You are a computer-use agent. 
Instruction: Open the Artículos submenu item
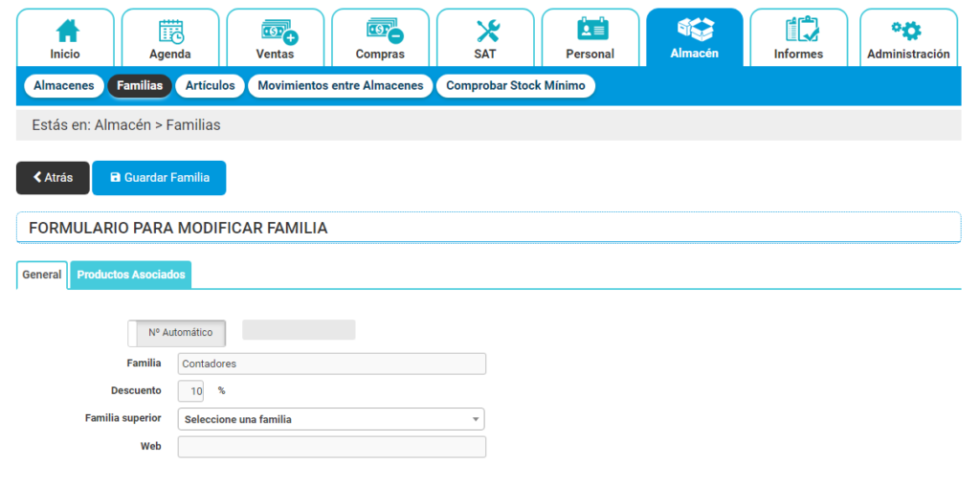pyautogui.click(x=211, y=86)
